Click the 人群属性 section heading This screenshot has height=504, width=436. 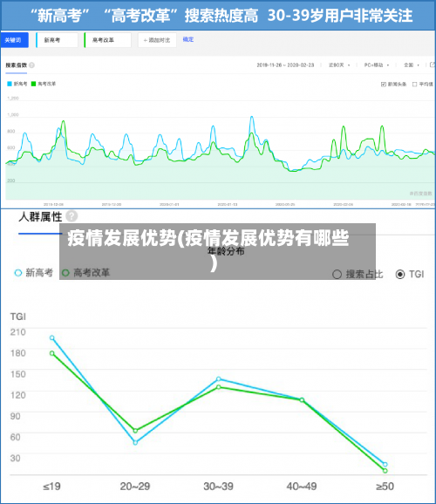[x=40, y=216]
